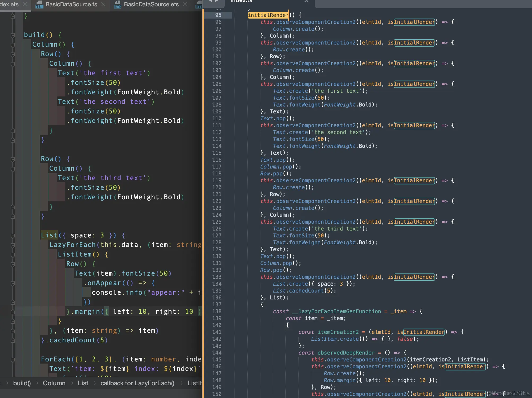This screenshot has height=398, width=532.
Task: Click LazyForEach(this.data in left editor
Action: point(94,245)
